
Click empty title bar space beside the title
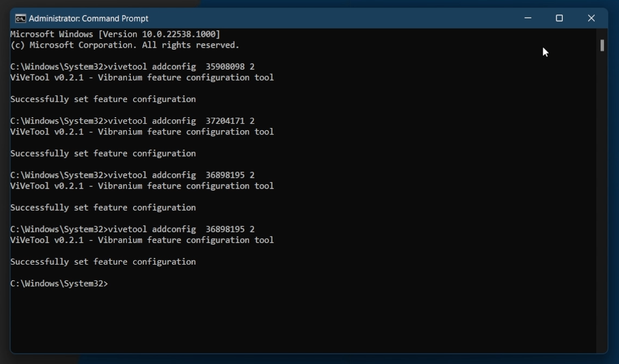click(324, 18)
